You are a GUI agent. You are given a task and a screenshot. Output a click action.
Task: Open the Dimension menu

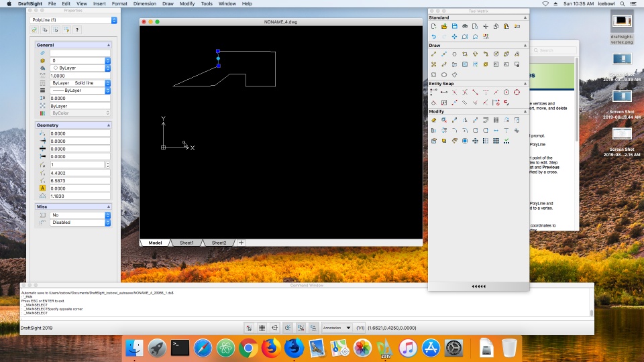[145, 4]
